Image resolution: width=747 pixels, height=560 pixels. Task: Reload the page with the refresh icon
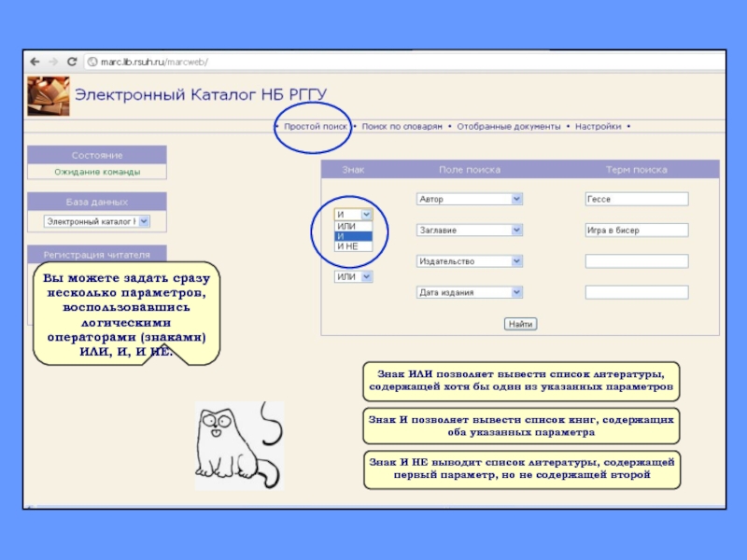(x=72, y=62)
